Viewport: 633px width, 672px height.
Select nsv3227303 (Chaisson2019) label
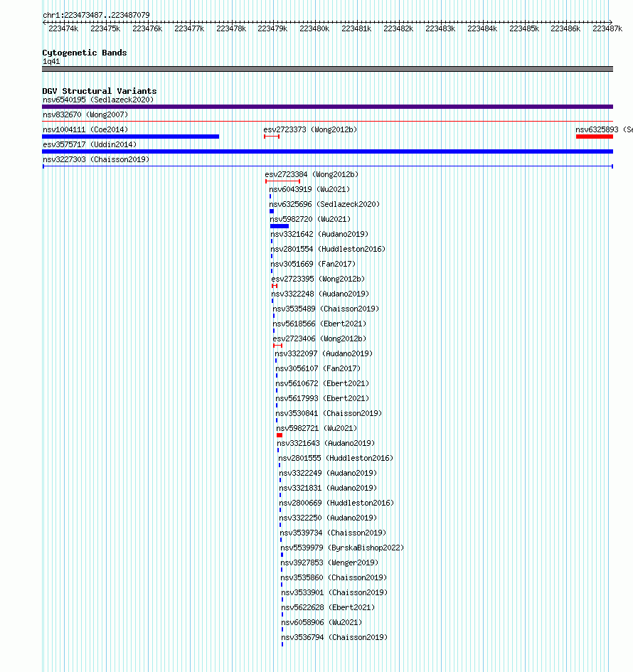tap(96, 160)
